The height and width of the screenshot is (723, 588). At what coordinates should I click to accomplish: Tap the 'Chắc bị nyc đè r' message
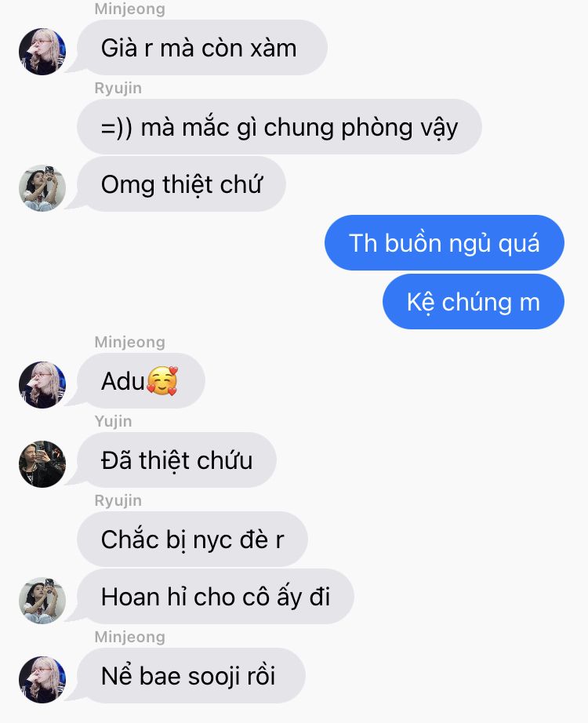pyautogui.click(x=192, y=539)
